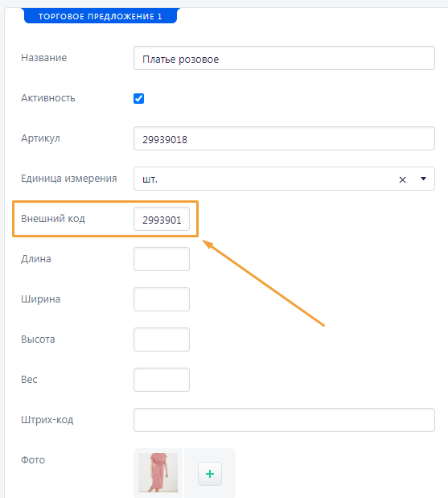This screenshot has height=498, width=448.
Task: Click the Внешний код label
Action: point(53,219)
